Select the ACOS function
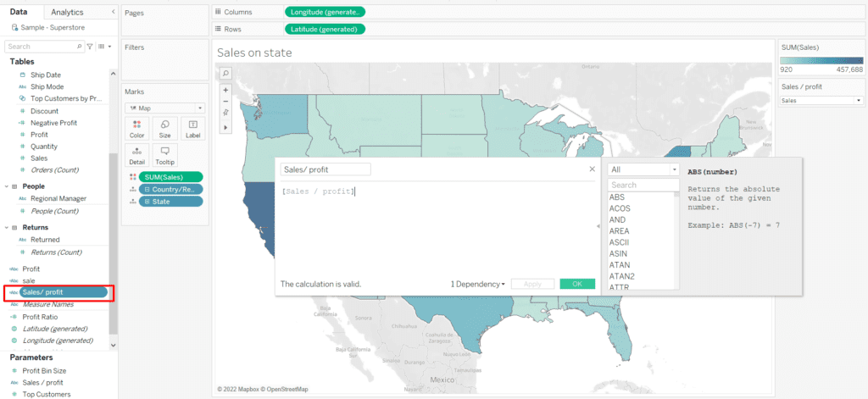The width and height of the screenshot is (868, 399). click(620, 208)
